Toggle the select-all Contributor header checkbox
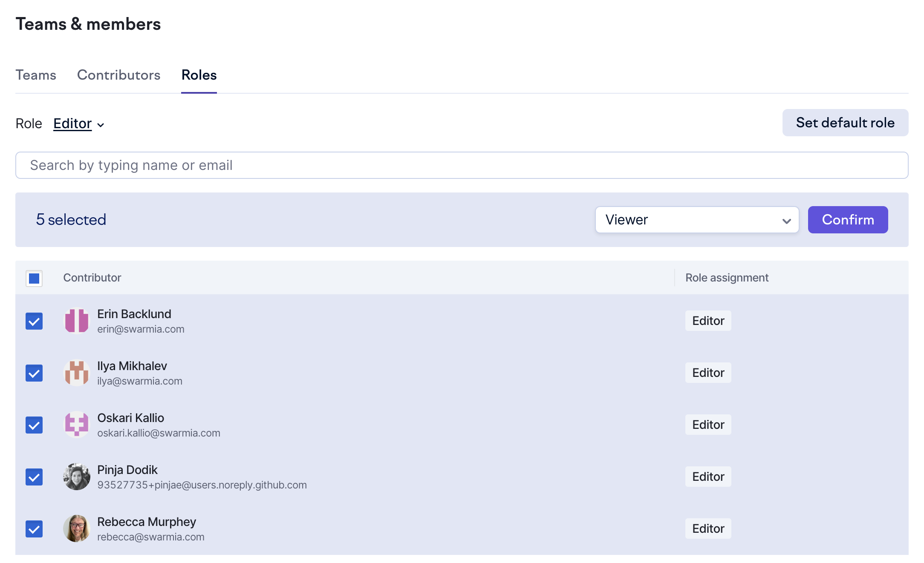Viewport: 924px width, 563px height. click(x=34, y=279)
